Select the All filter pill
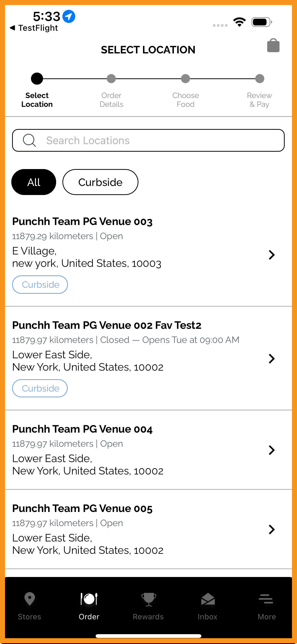The width and height of the screenshot is (297, 644). 34,182
